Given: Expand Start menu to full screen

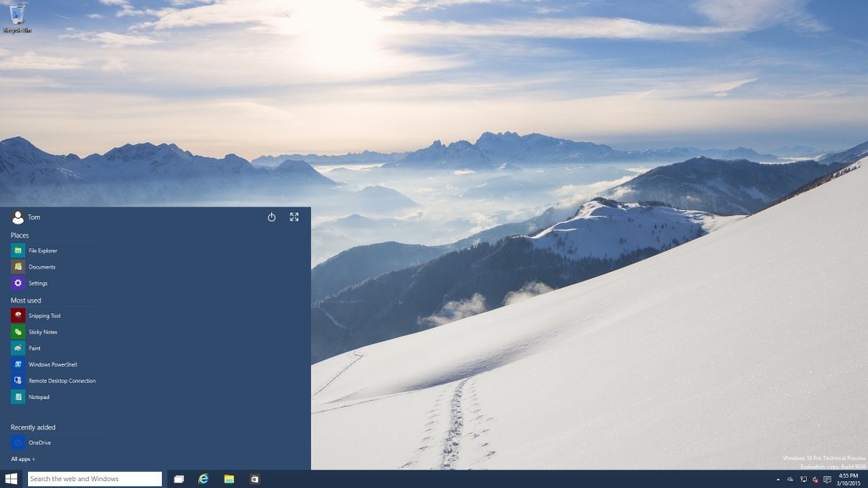Looking at the screenshot, I should [294, 218].
